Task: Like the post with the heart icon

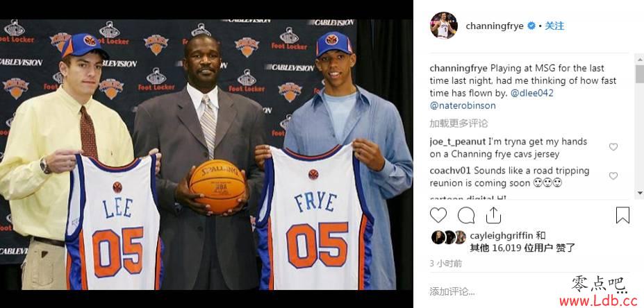Action: [438, 215]
